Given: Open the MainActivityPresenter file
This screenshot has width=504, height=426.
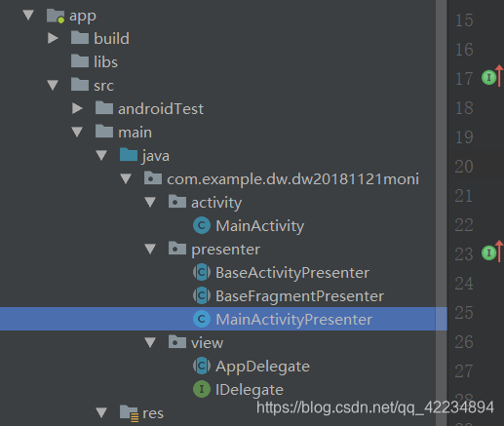Looking at the screenshot, I should point(294,320).
